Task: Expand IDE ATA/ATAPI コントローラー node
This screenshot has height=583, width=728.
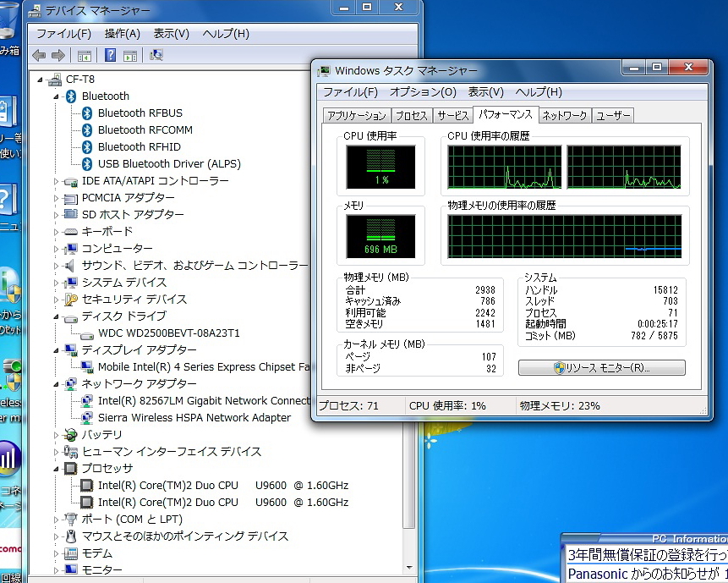Action: [56, 181]
